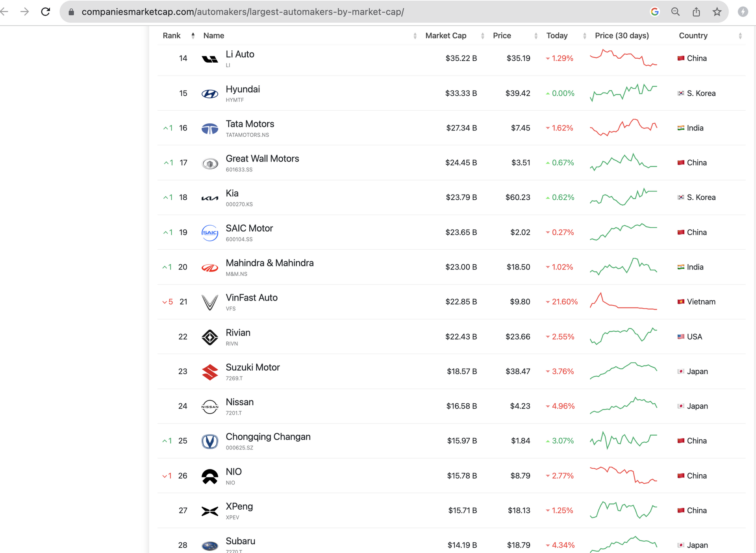The image size is (756, 553).
Task: Click the XPeng logo
Action: tap(209, 511)
